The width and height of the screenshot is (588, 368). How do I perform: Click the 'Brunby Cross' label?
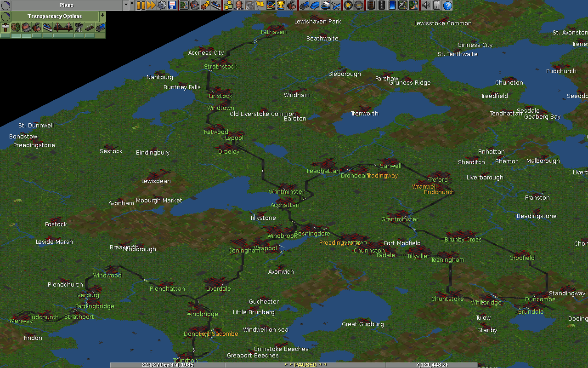463,240
